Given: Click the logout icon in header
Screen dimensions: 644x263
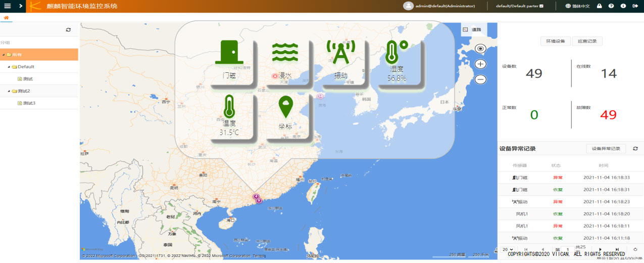Looking at the screenshot, I should [635, 6].
